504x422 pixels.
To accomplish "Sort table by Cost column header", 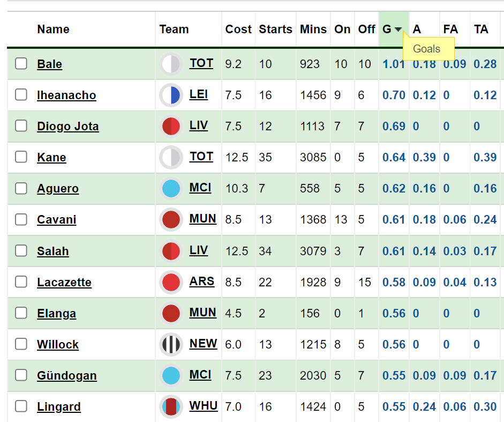I will click(238, 29).
